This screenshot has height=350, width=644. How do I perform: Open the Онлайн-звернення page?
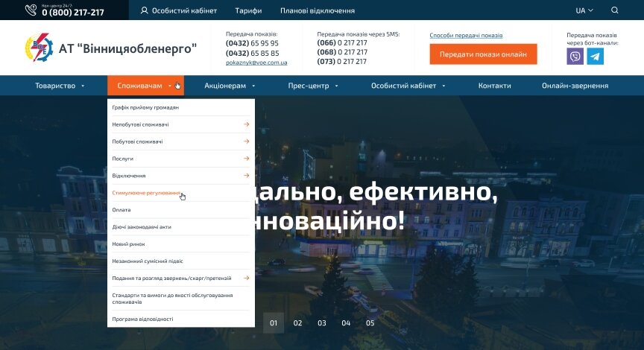[x=575, y=86]
